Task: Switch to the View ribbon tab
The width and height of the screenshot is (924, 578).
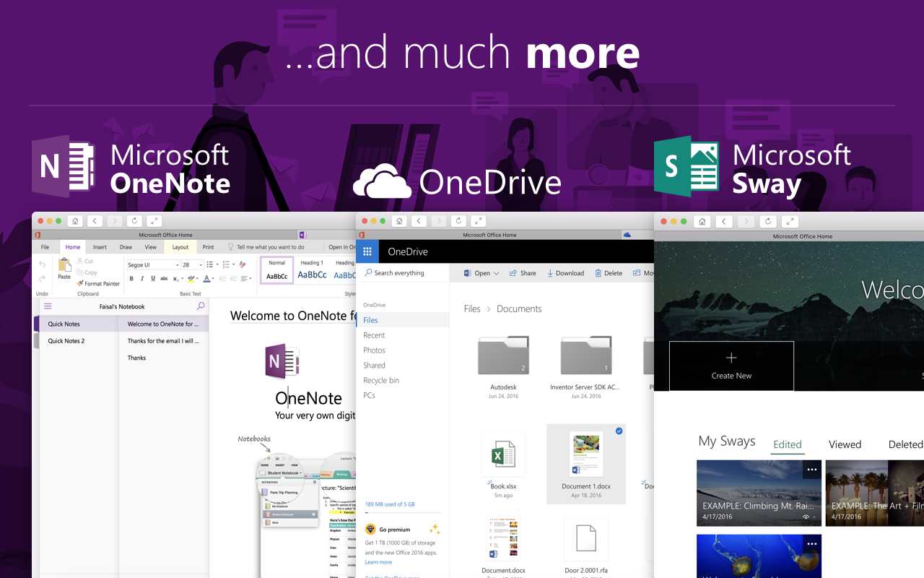Action: pyautogui.click(x=150, y=247)
